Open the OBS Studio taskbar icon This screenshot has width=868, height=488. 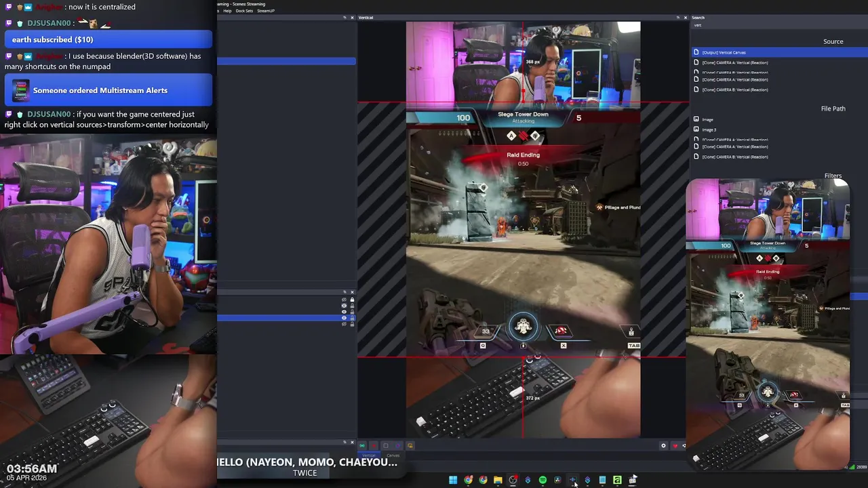(x=513, y=480)
